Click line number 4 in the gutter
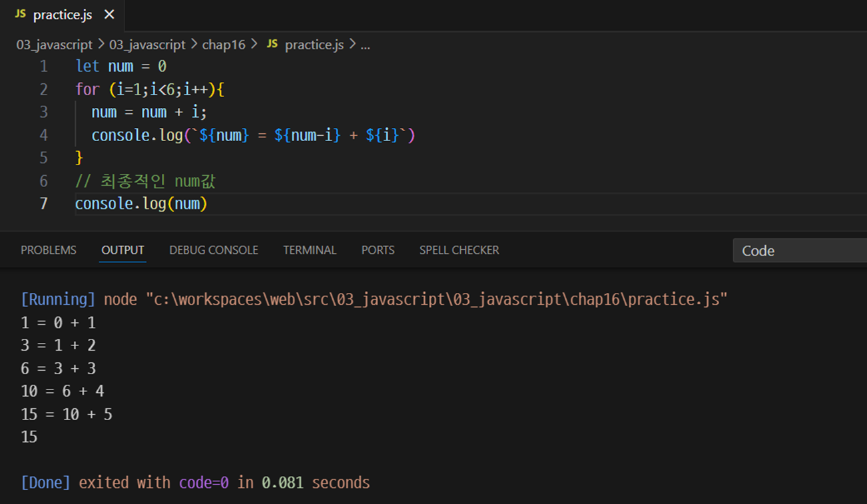 tap(44, 135)
